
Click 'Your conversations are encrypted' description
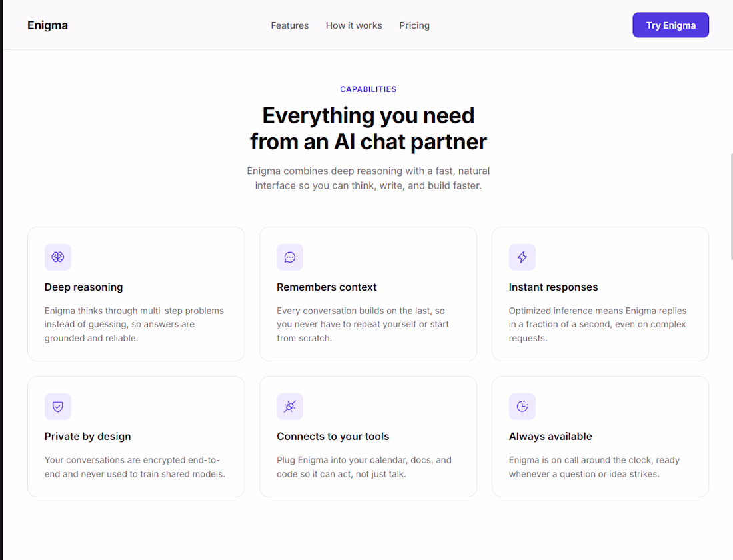click(135, 467)
